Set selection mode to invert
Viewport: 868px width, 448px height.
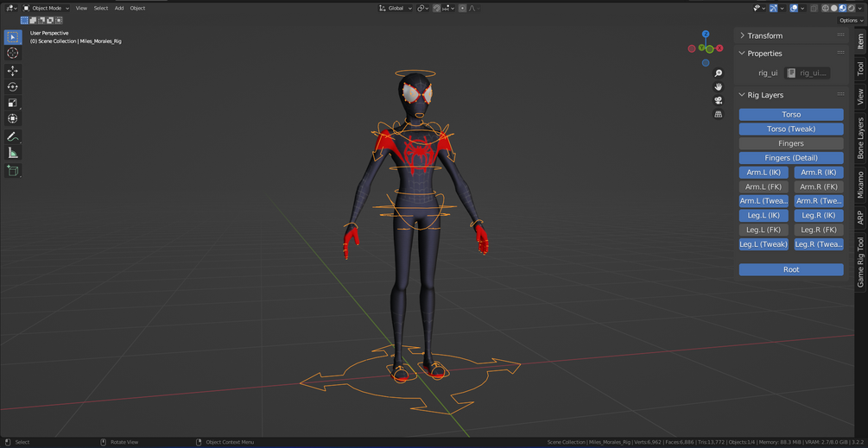click(50, 21)
